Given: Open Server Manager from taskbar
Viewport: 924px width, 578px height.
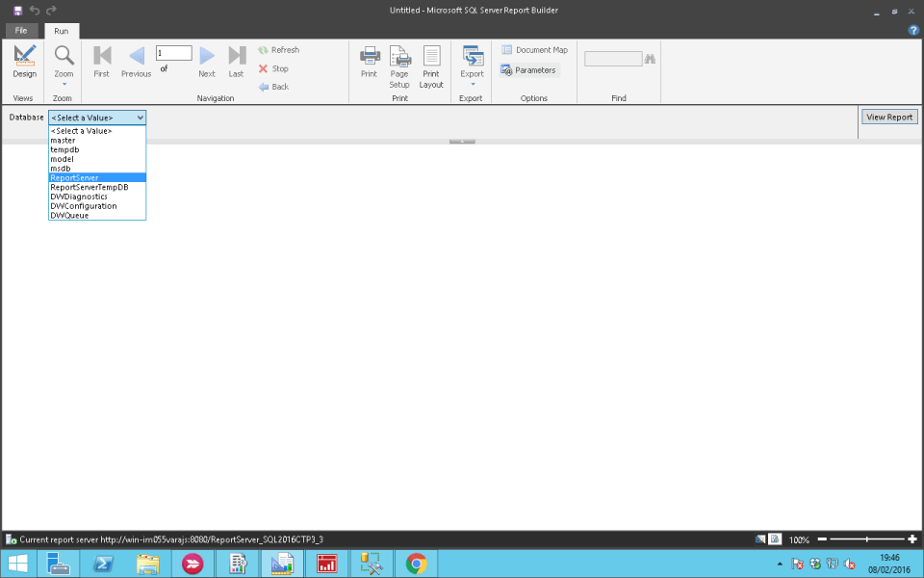Looking at the screenshot, I should pyautogui.click(x=58, y=564).
